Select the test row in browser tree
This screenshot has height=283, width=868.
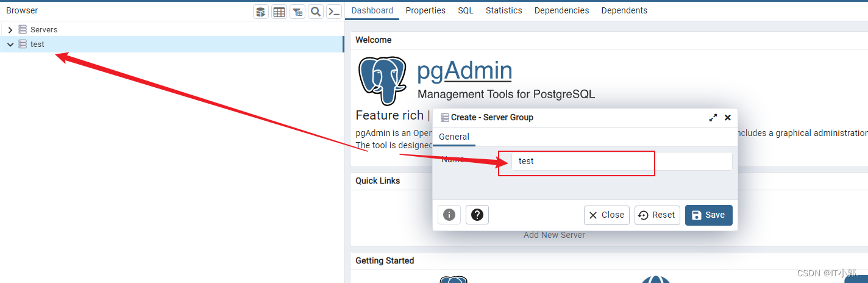click(x=172, y=44)
